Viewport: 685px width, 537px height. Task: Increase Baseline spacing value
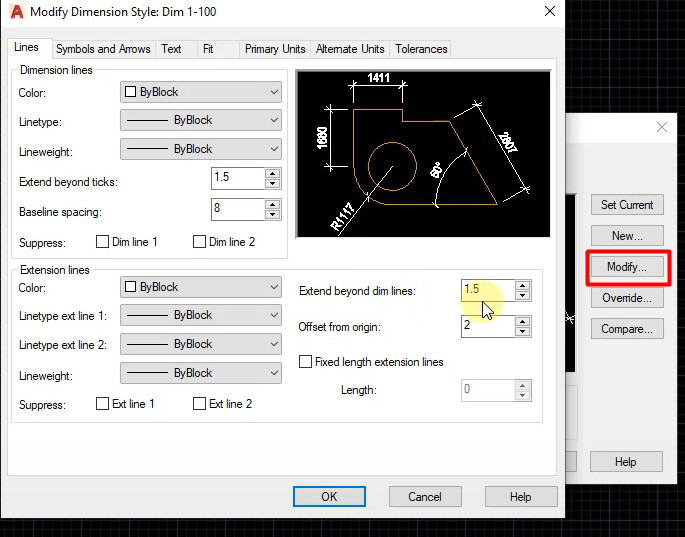273,204
